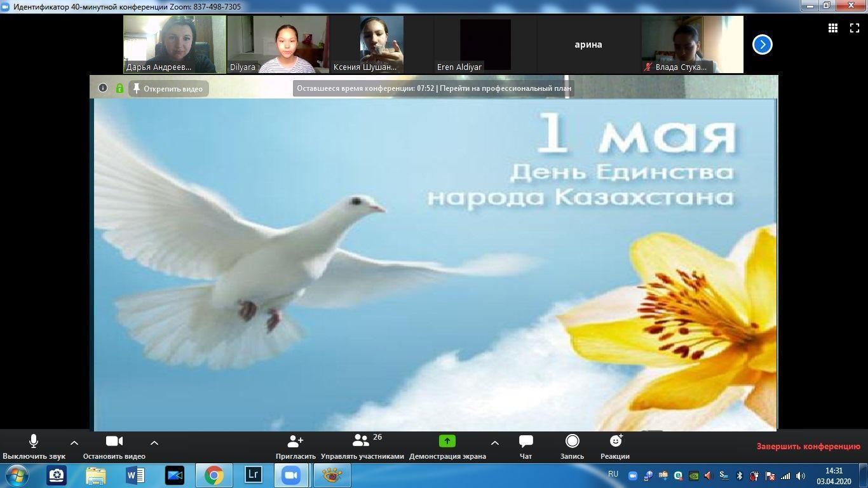Select Ксения Шушан video thumbnail
Viewport: 868px width, 488px height.
click(x=382, y=44)
